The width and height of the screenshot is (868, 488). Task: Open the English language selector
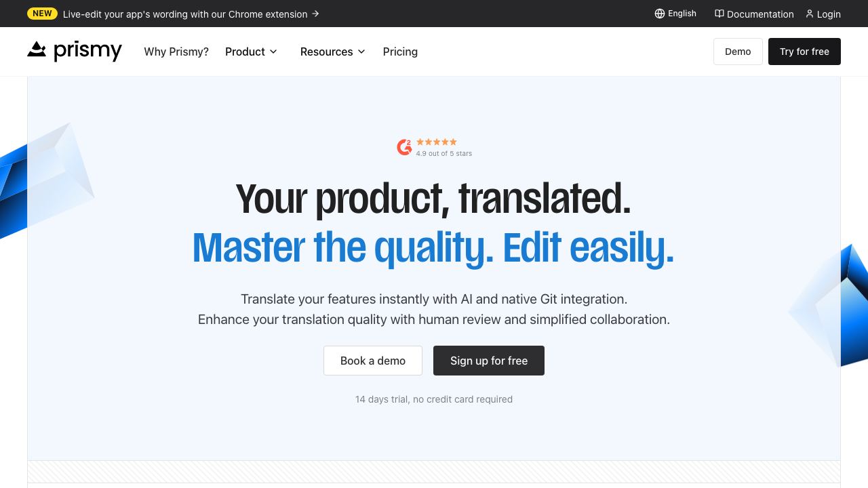click(x=675, y=14)
